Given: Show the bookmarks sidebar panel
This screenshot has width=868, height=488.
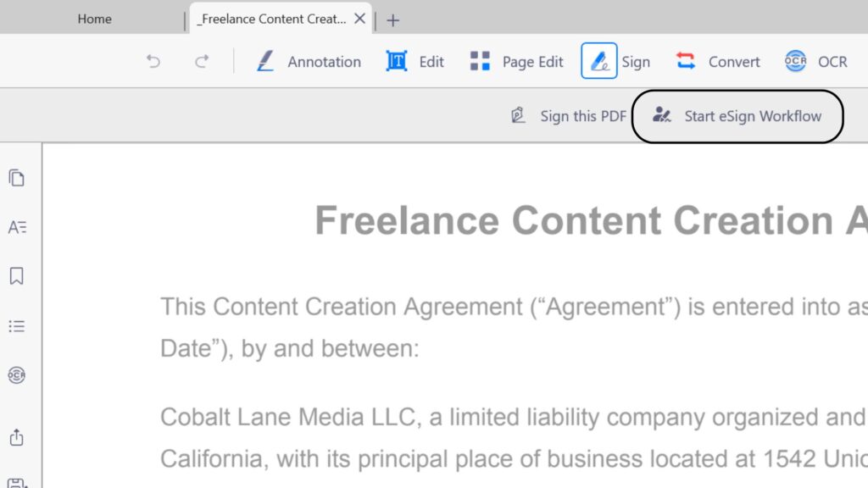Looking at the screenshot, I should (16, 276).
